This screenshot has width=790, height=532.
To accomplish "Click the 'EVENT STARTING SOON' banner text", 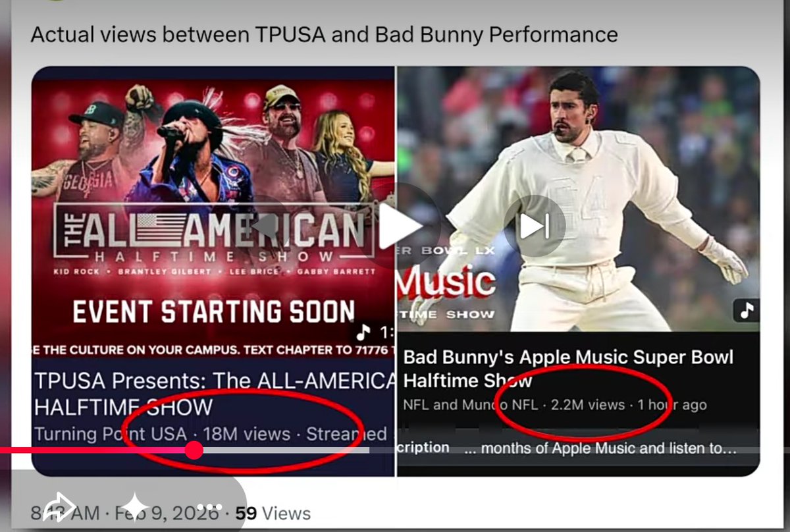I will 213,311.
